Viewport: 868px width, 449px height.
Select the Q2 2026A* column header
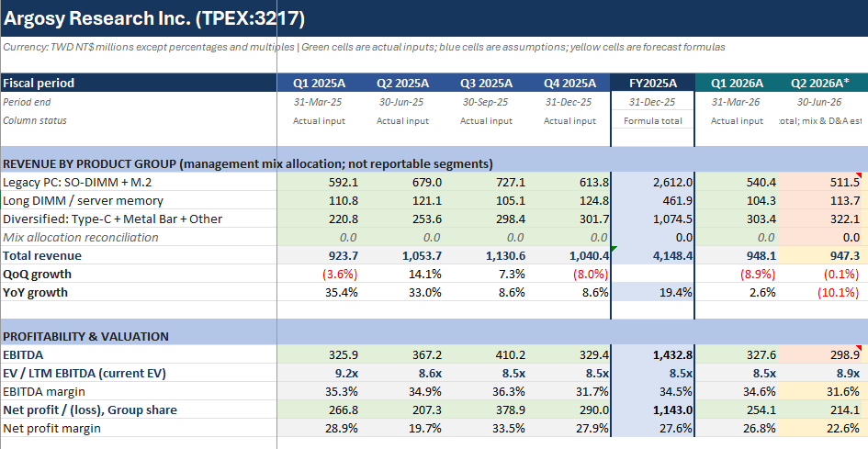[x=820, y=83]
